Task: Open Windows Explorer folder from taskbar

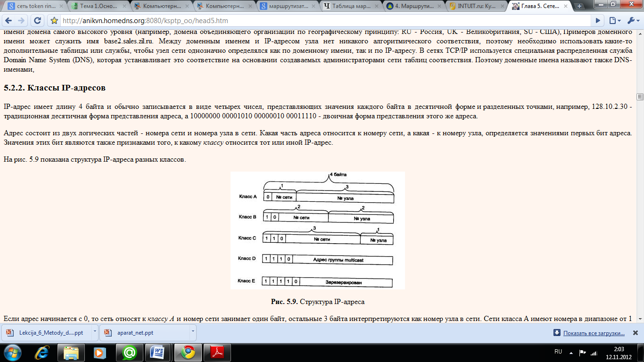Action: [x=72, y=352]
